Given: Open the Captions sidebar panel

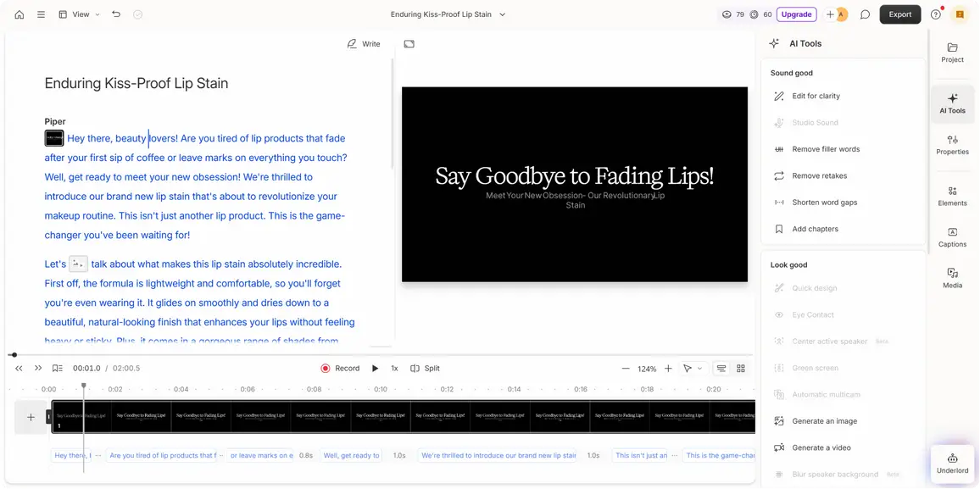Looking at the screenshot, I should 952,237.
